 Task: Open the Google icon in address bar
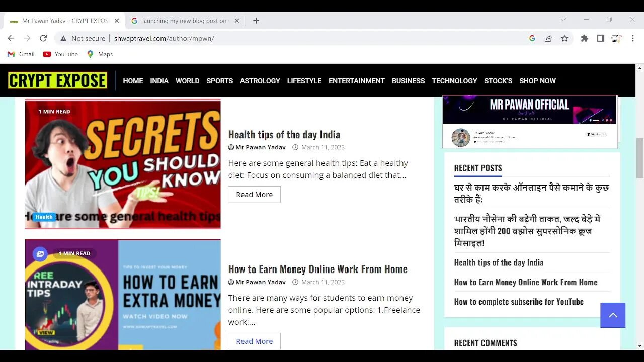pos(532,38)
